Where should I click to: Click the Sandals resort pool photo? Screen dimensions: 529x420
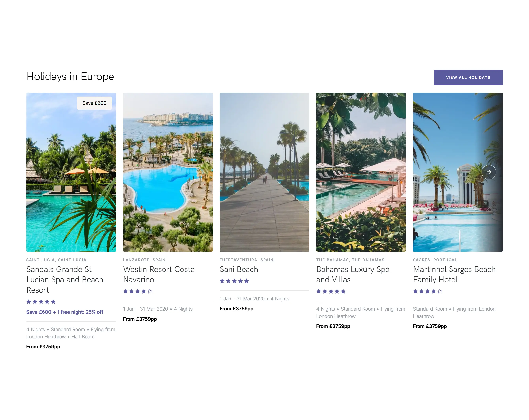pos(71,172)
